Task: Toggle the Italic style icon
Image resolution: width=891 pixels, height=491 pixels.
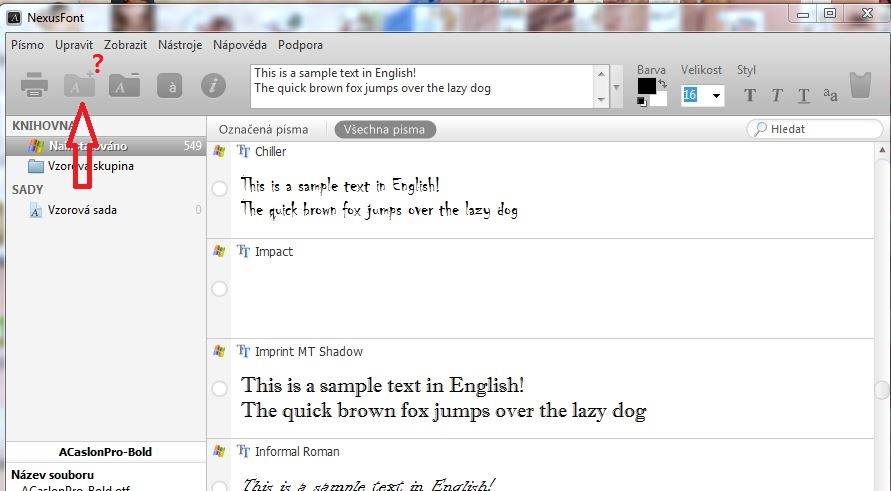Action: pos(777,95)
